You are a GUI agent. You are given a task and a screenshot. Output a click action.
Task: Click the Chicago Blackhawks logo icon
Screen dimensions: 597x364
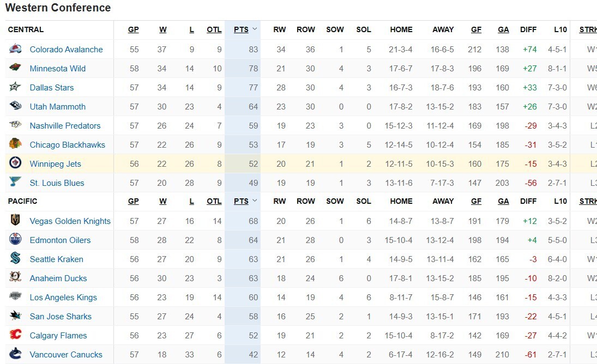[16, 144]
